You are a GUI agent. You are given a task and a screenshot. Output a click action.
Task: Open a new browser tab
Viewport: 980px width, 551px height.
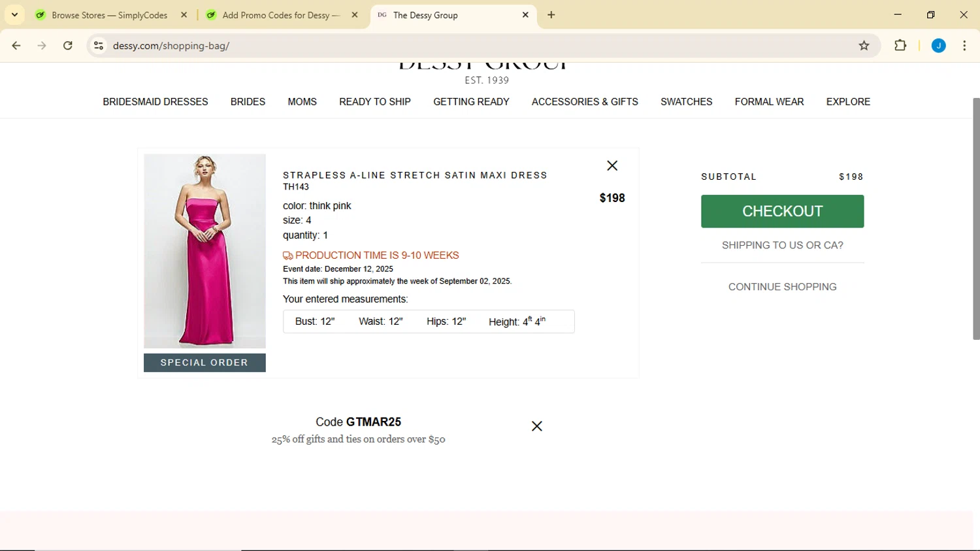551,15
